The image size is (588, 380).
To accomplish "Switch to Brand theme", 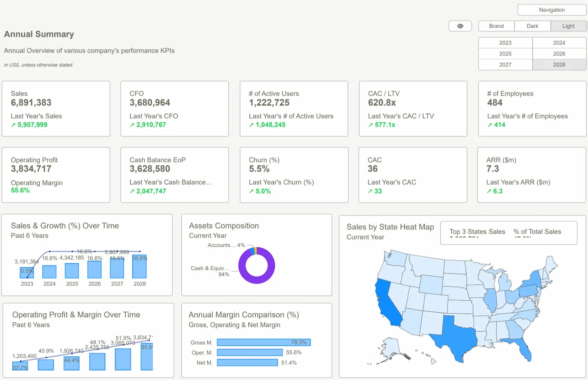I will pos(496,26).
